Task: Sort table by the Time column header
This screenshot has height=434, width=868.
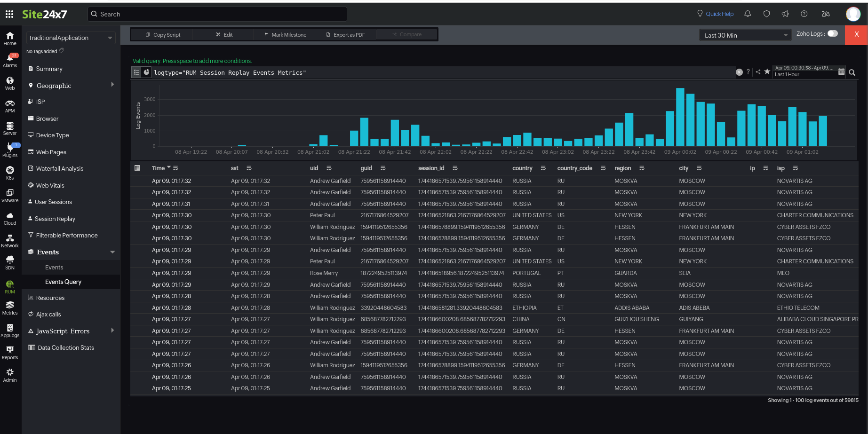Action: pos(159,168)
